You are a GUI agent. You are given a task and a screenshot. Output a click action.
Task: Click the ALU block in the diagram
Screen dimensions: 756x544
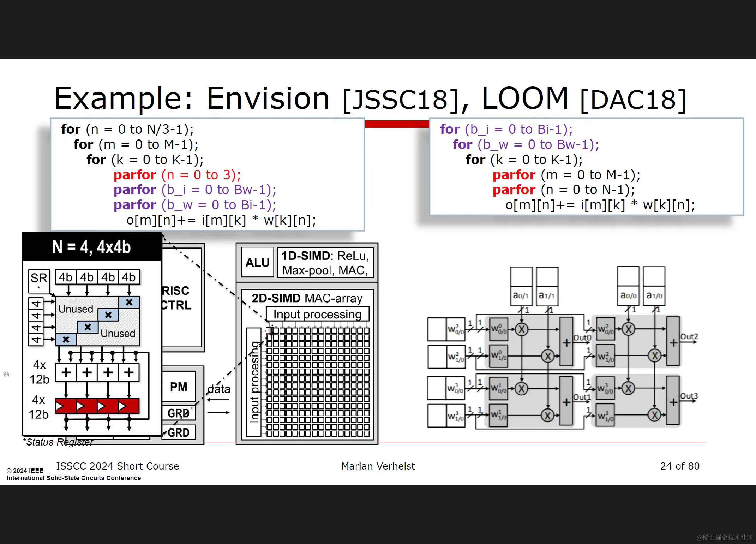[257, 263]
